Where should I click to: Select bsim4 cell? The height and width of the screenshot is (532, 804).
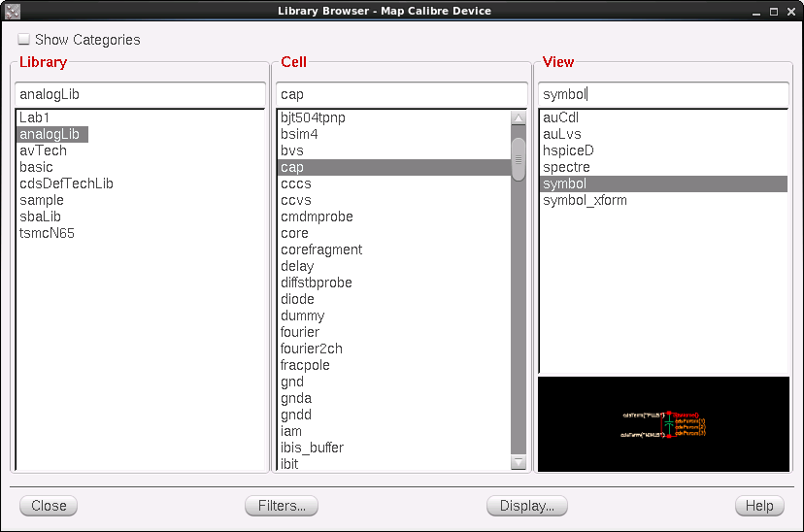pos(299,134)
